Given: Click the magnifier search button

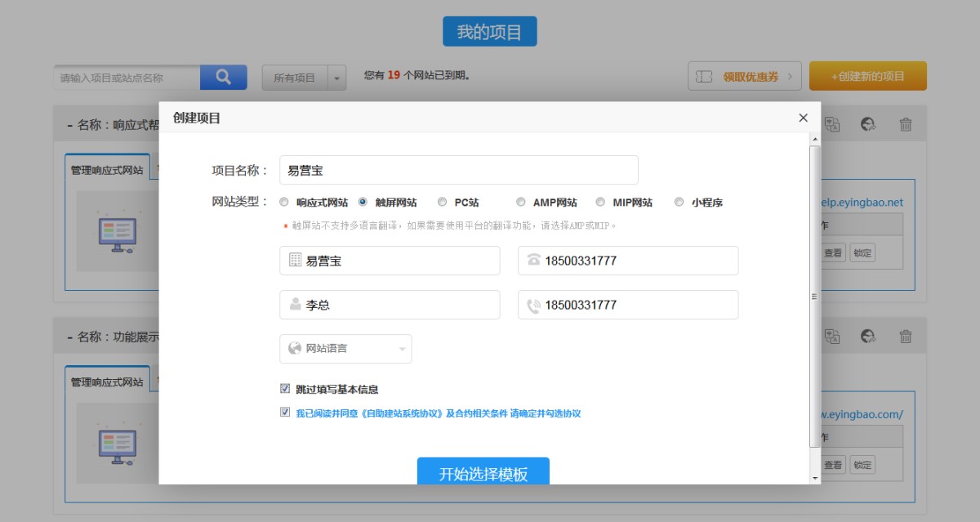Looking at the screenshot, I should tap(223, 78).
